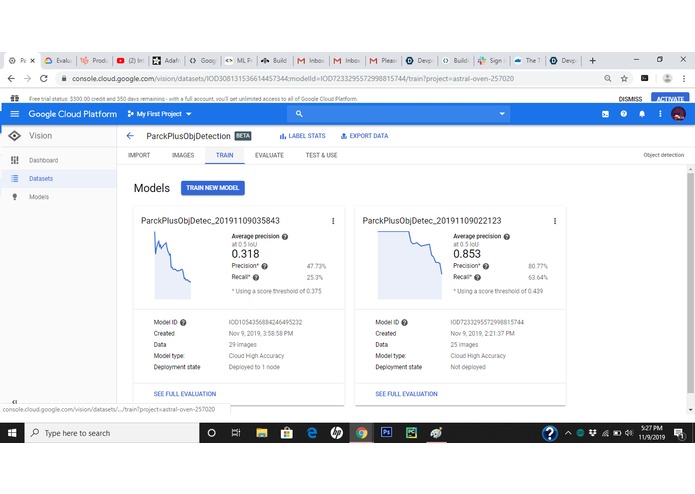
Task: Open the Cloud Shell terminal icon
Action: pos(605,114)
